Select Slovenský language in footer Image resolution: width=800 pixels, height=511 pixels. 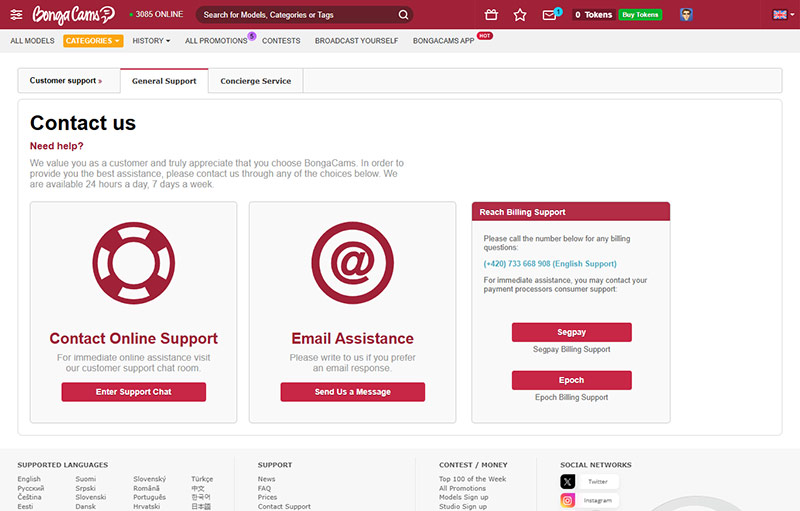click(x=149, y=479)
